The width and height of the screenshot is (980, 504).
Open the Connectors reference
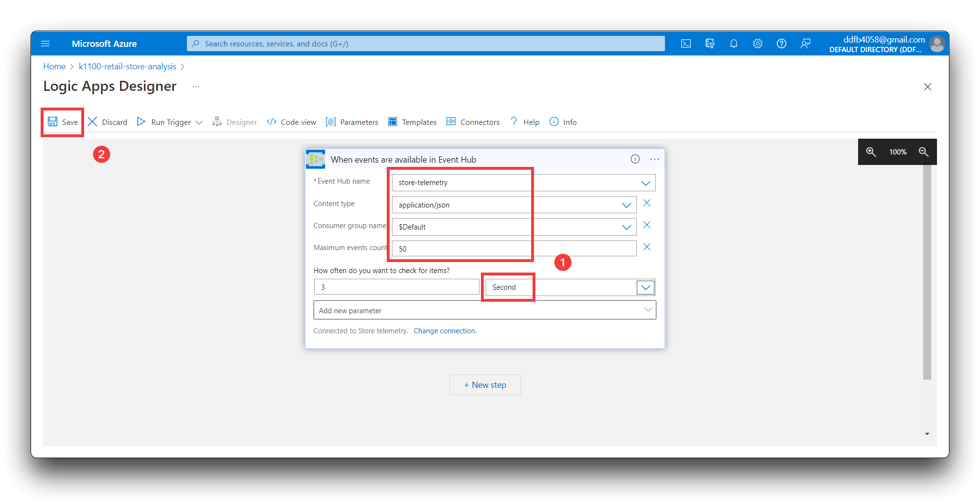[473, 122]
